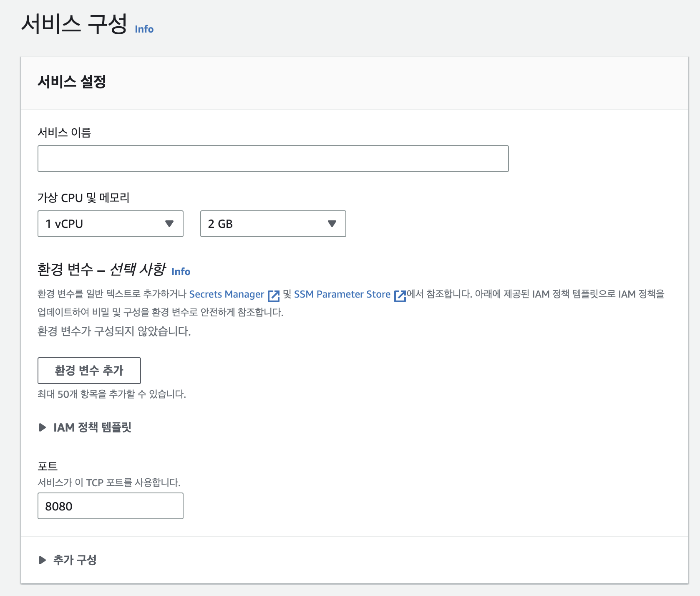Screen dimensions: 700x596
Task: Click external-link icon after Secrets Manager
Action: 274,295
